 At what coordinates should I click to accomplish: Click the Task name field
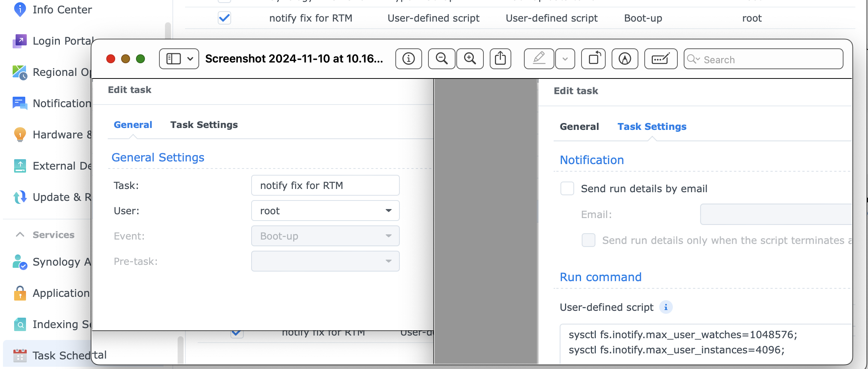325,186
